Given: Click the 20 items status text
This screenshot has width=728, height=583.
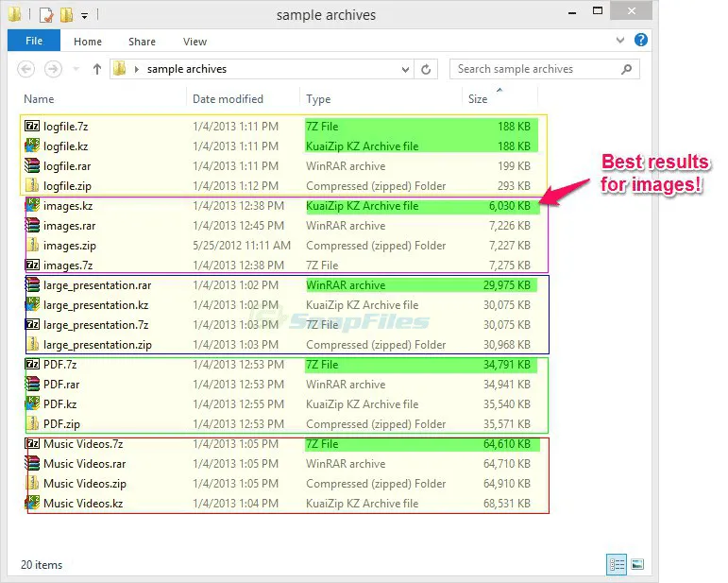Looking at the screenshot, I should 42,565.
